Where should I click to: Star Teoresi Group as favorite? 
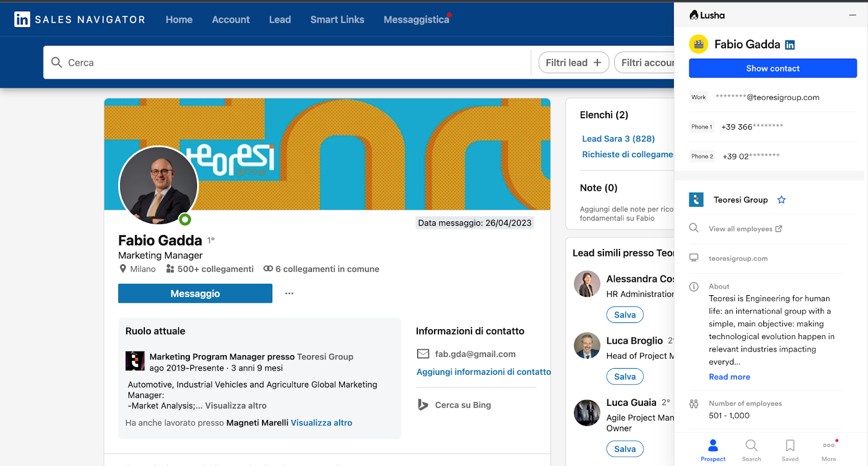click(x=781, y=200)
